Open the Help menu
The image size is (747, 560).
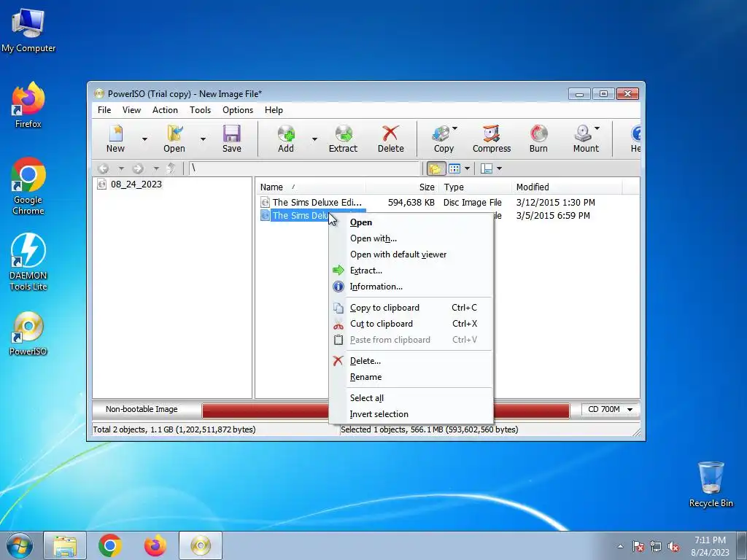pos(274,110)
